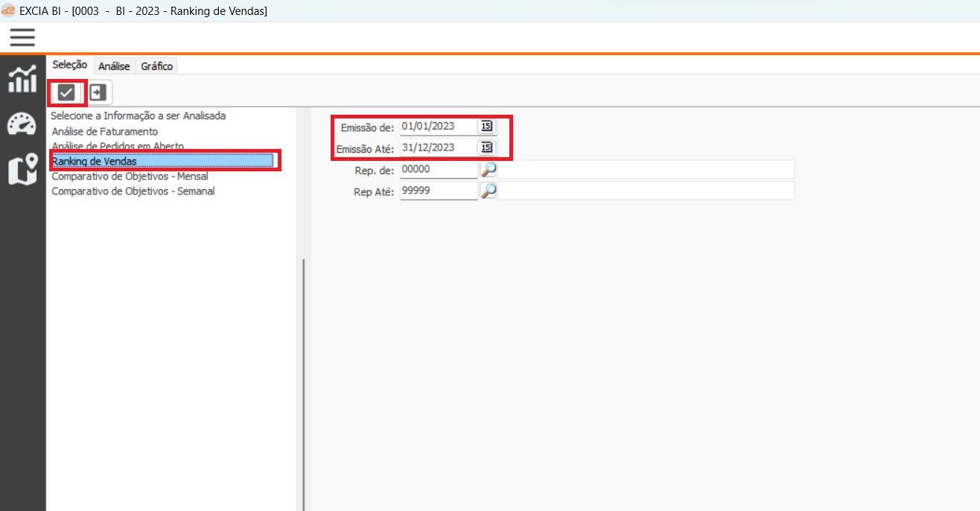Select the Seleção tab
The width and height of the screenshot is (980, 511).
[70, 66]
